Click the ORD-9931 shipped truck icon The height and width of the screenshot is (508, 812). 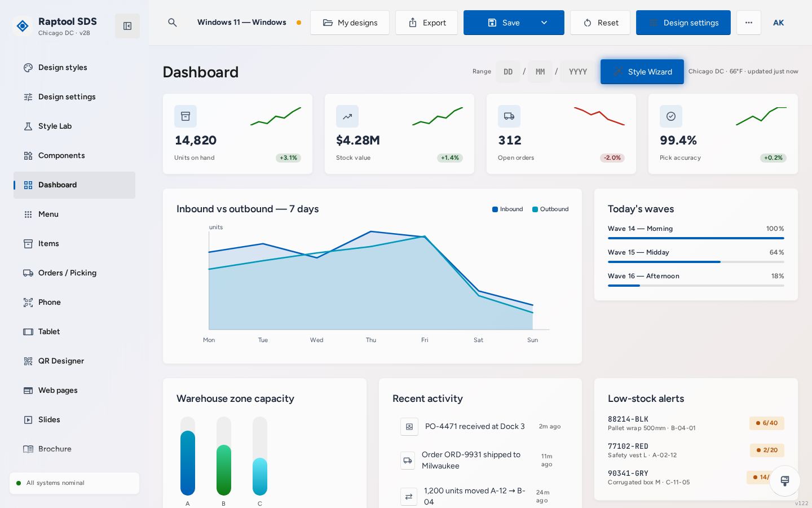click(408, 461)
